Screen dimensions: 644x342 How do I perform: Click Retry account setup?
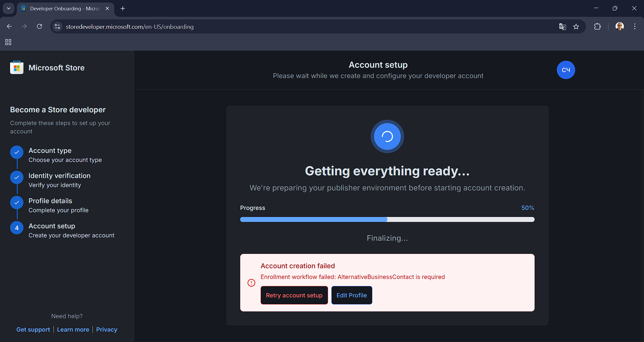point(294,295)
